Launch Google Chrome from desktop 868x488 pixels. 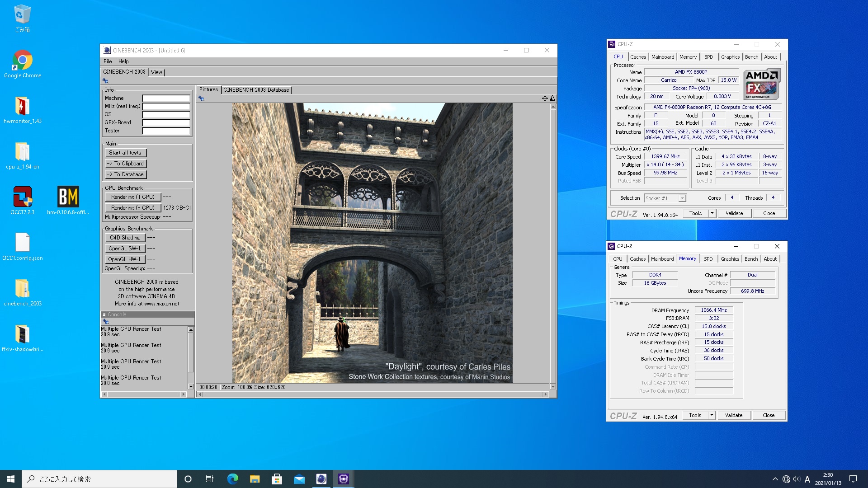point(22,64)
